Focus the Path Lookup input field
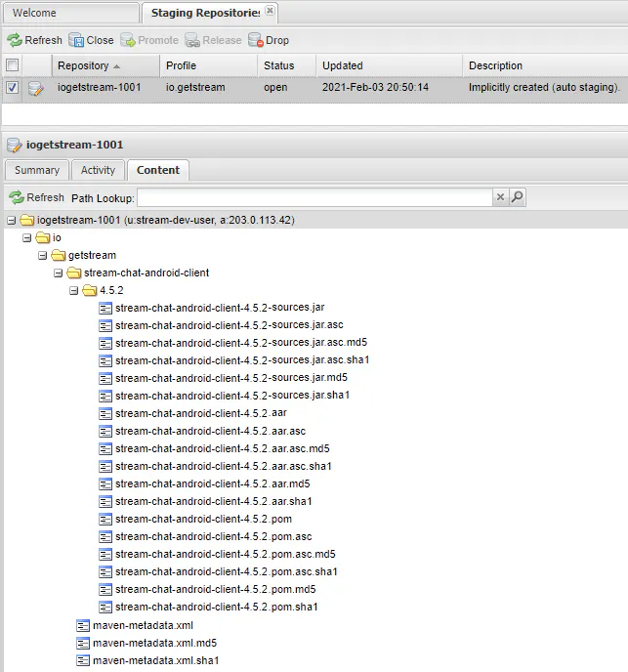This screenshot has width=628, height=672. 314,197
